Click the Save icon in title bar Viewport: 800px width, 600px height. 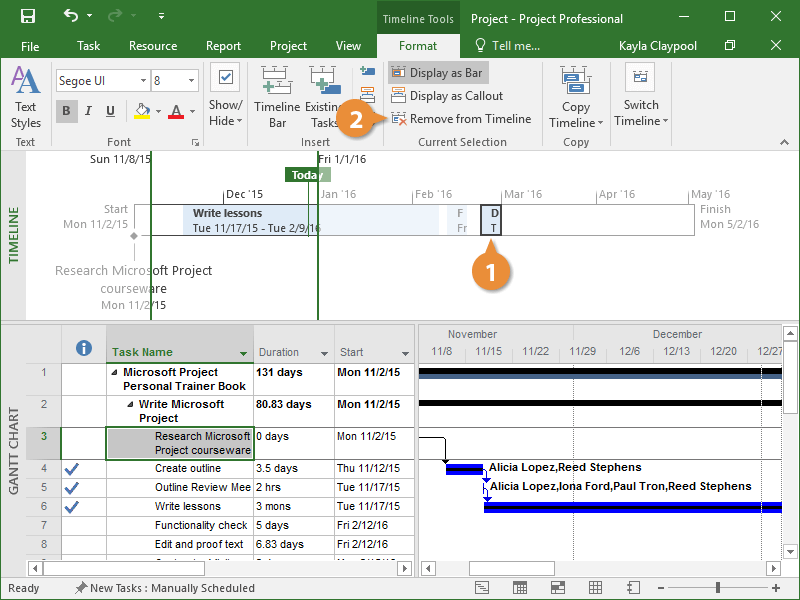point(28,17)
